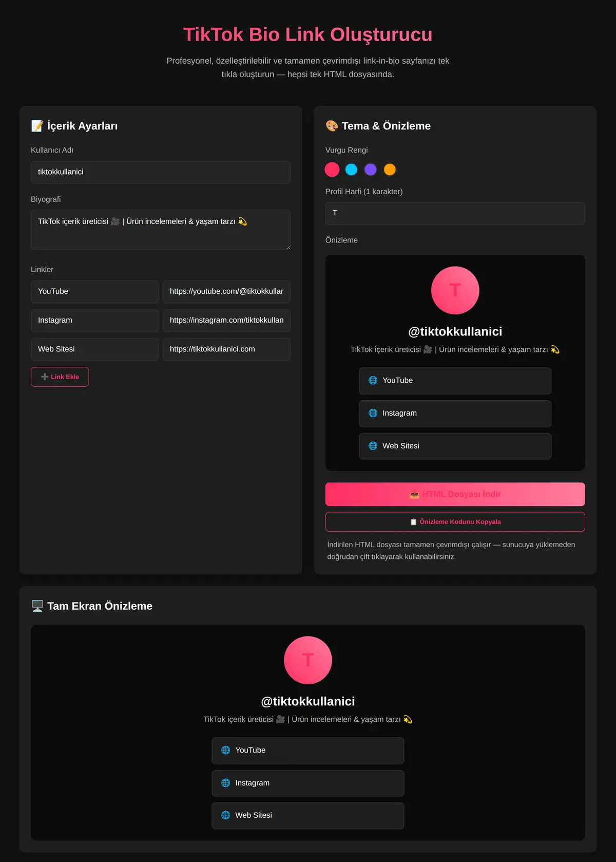
Task: Click globe icon on full-screen Web Sitesi link
Action: 226,815
